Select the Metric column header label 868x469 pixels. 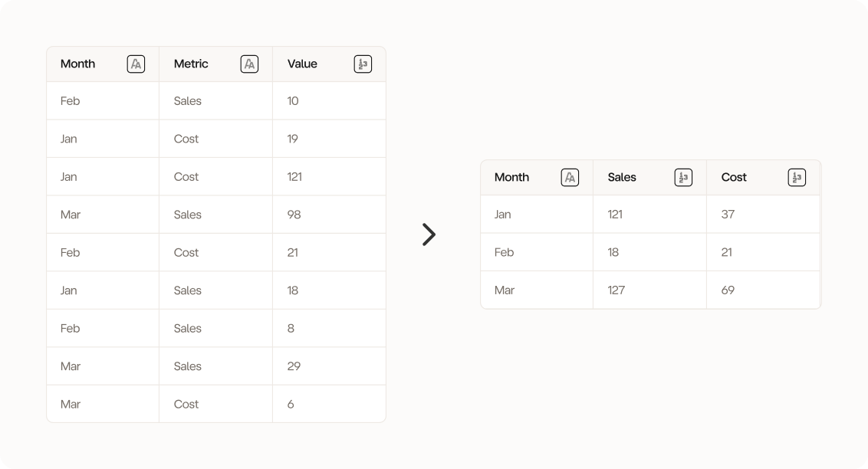(x=191, y=64)
